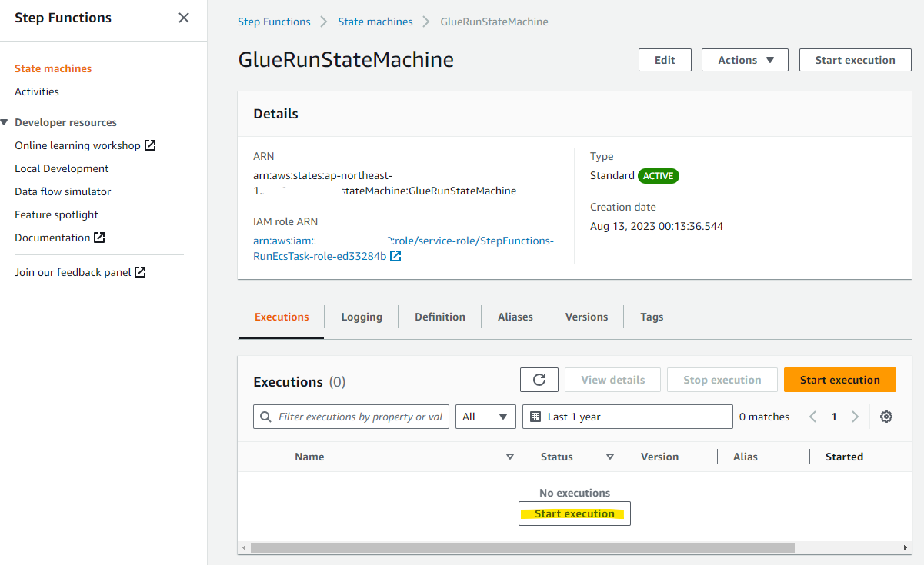
Task: Close the Step Functions side panel
Action: [183, 17]
